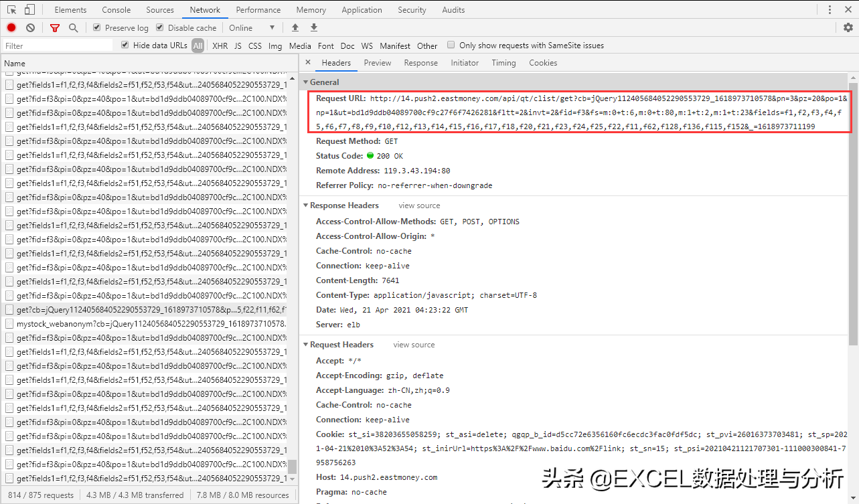
Task: Click the 814 / 875 requests status entry
Action: click(40, 495)
